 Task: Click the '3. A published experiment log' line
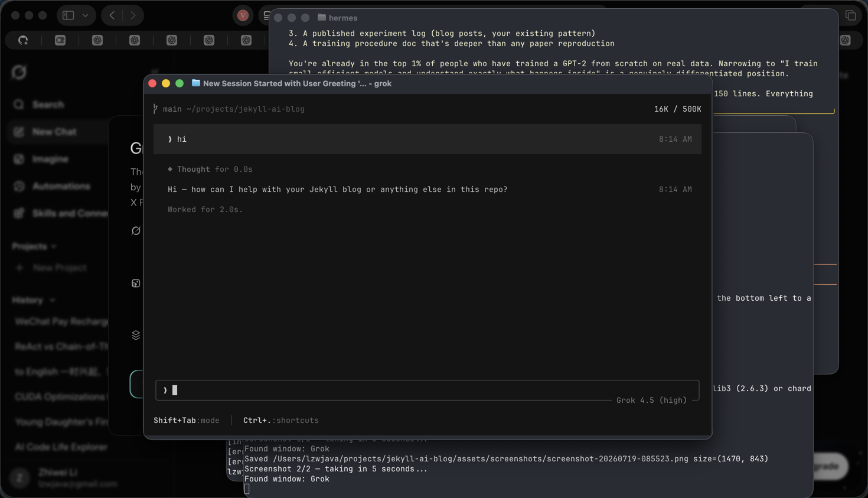click(x=442, y=34)
